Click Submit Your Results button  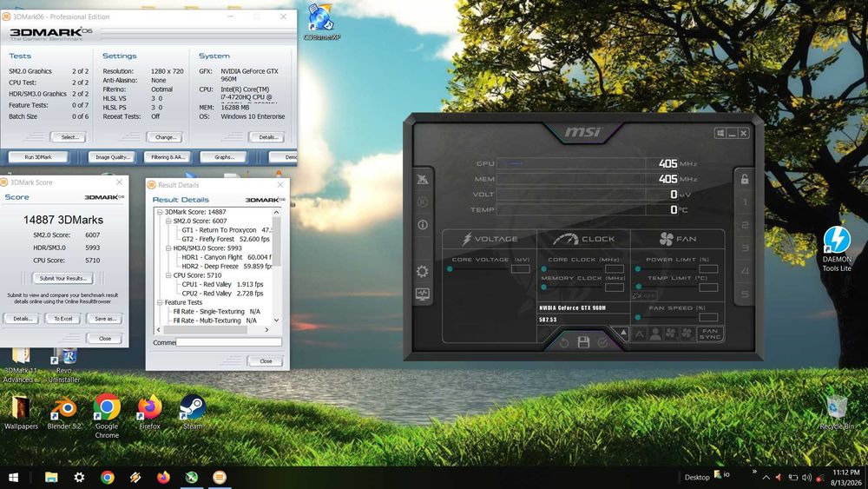point(63,278)
